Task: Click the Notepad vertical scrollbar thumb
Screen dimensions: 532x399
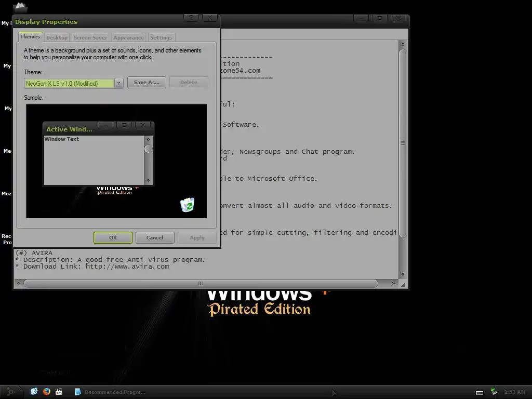Action: 403,143
